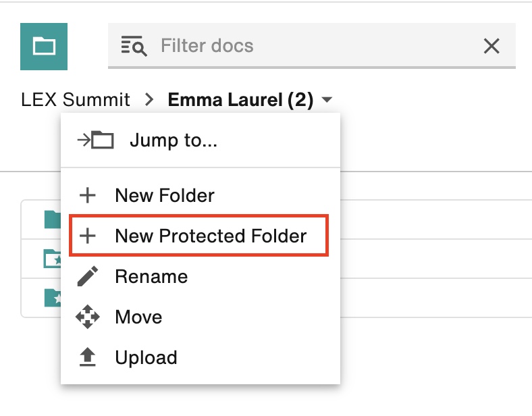Image resolution: width=532 pixels, height=416 pixels.
Task: Click the breadcrumb chevron separator
Action: click(149, 100)
